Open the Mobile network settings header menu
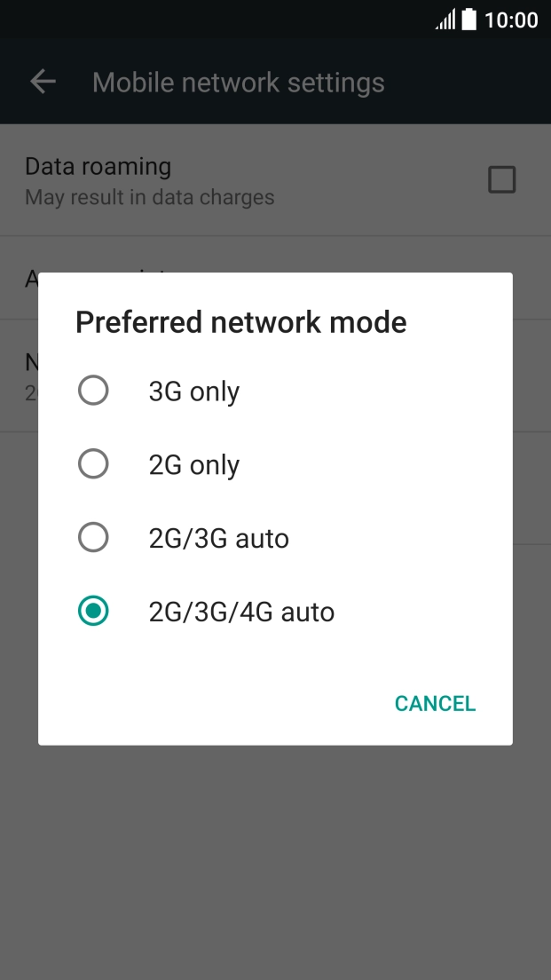This screenshot has height=980, width=551. (238, 81)
